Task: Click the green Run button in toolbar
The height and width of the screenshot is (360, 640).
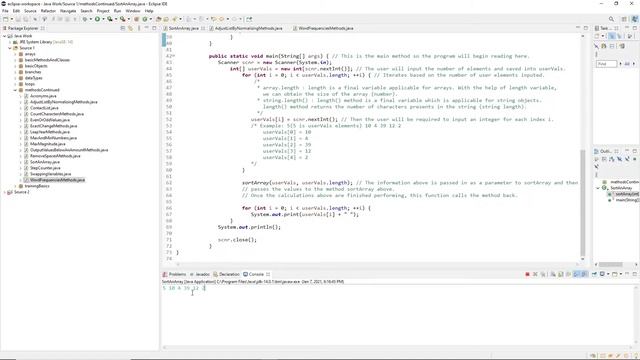Action: tap(98, 19)
